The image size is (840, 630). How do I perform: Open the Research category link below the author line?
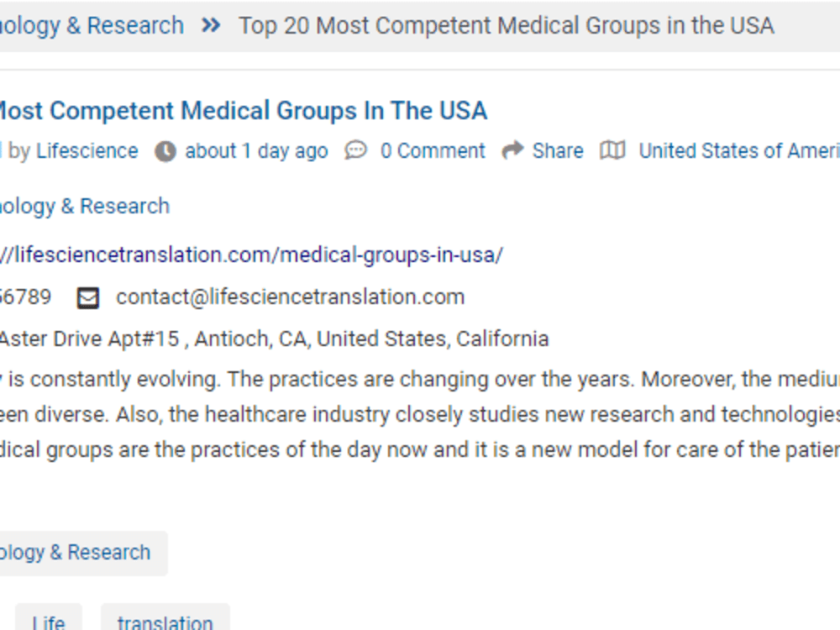click(85, 207)
